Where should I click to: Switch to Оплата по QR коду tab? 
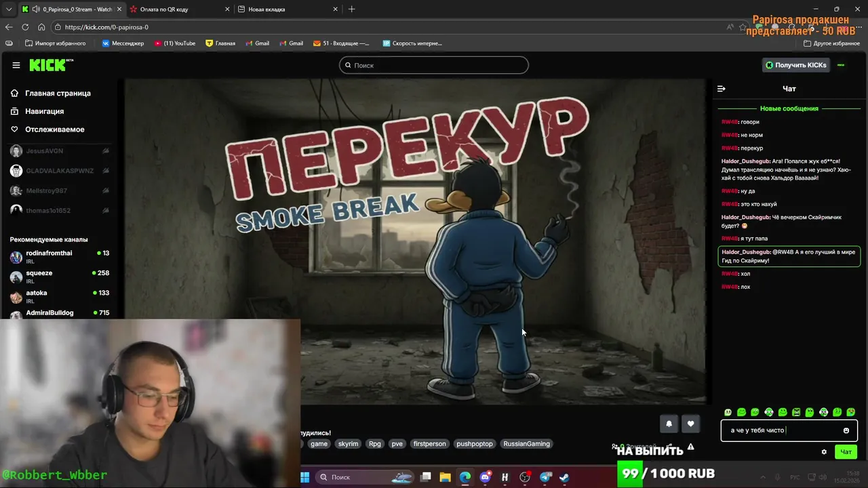[x=179, y=9]
